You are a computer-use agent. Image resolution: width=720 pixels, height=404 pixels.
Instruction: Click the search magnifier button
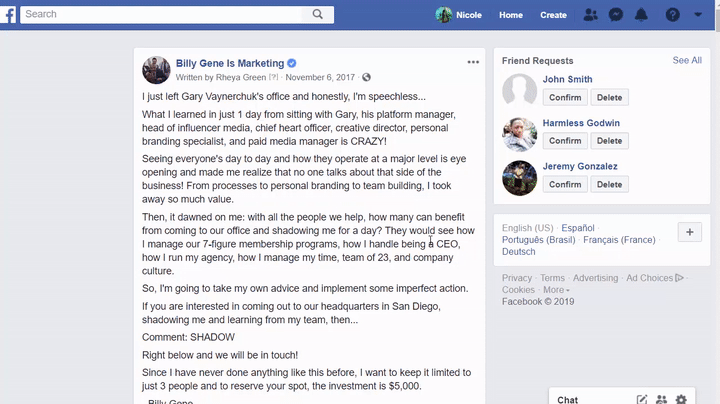(318, 15)
